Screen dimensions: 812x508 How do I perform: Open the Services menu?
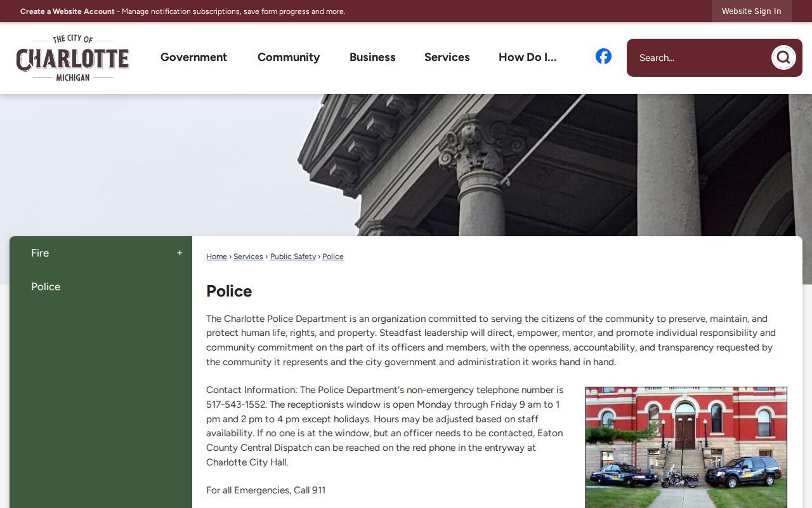pos(447,57)
